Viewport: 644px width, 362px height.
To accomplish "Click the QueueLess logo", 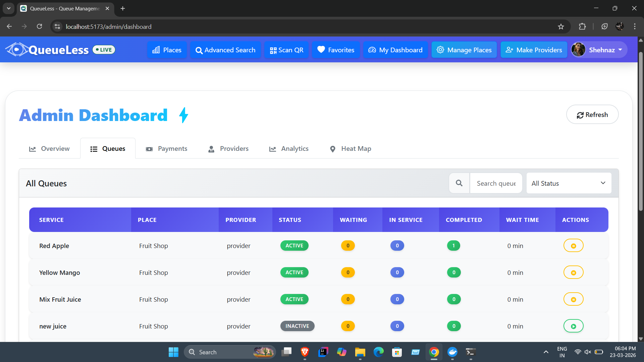I will [x=47, y=50].
